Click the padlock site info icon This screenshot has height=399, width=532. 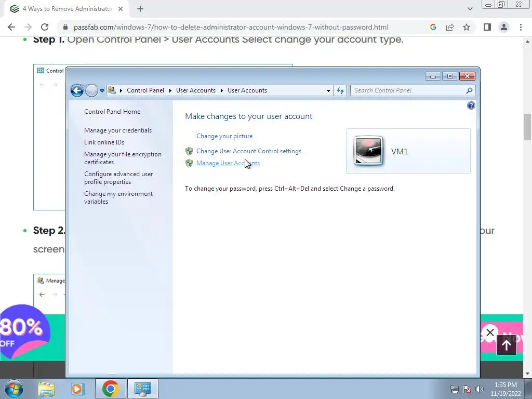click(x=66, y=27)
